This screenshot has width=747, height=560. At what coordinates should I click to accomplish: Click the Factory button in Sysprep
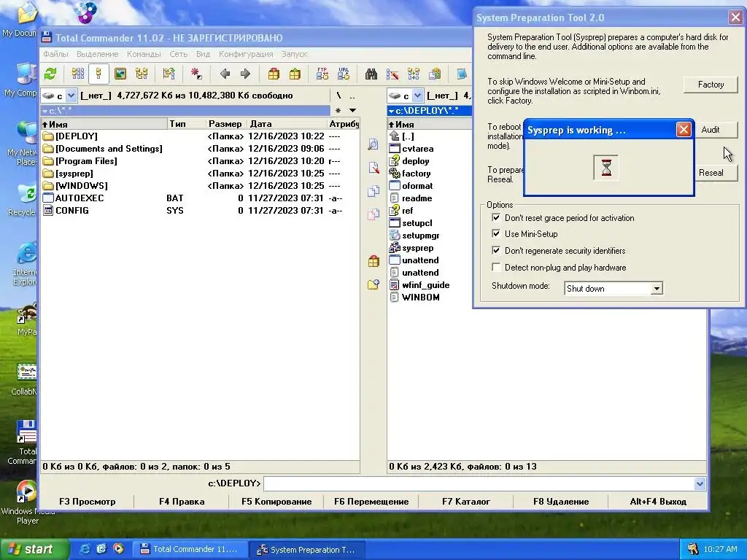pos(711,85)
